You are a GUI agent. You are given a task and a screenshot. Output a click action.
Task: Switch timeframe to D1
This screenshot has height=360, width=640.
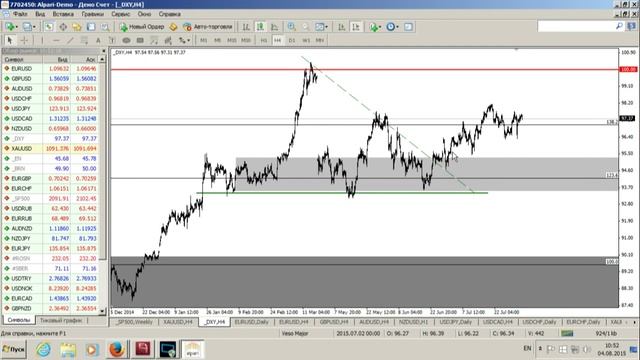click(x=291, y=40)
